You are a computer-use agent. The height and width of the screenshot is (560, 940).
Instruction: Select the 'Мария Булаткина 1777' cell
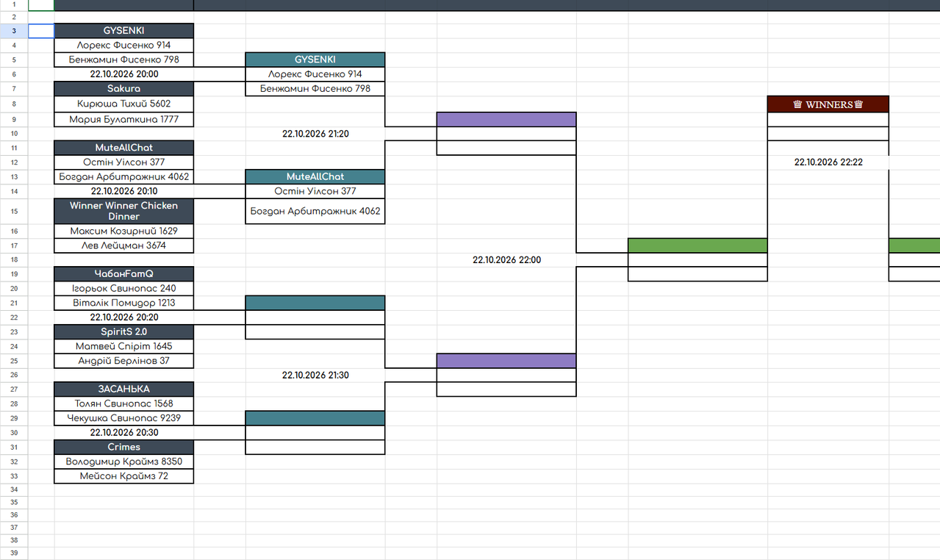point(124,119)
